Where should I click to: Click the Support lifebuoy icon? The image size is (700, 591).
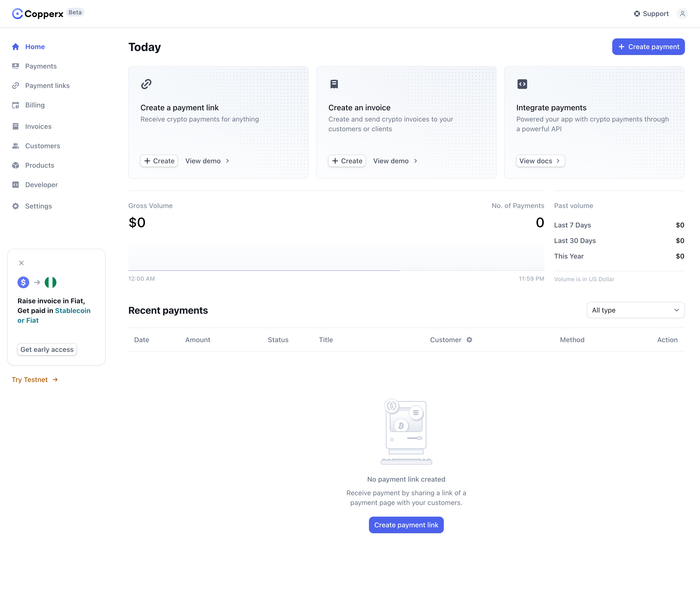click(637, 14)
